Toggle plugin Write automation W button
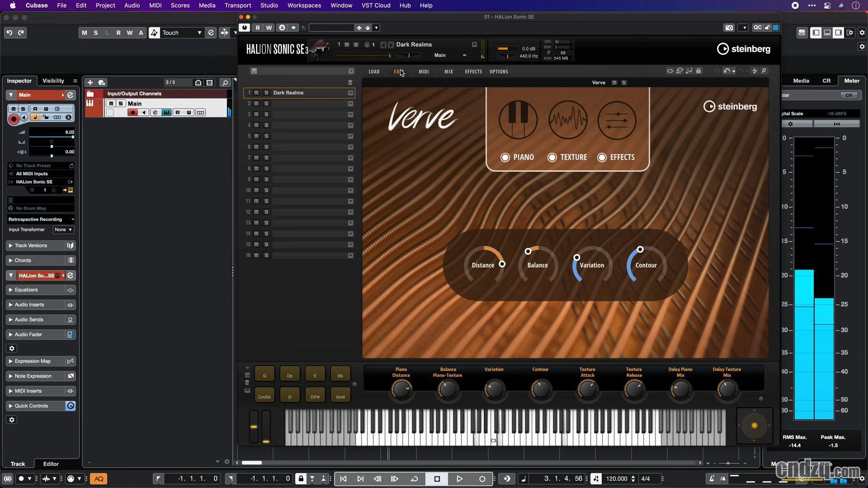This screenshot has height=488, width=868. (269, 28)
